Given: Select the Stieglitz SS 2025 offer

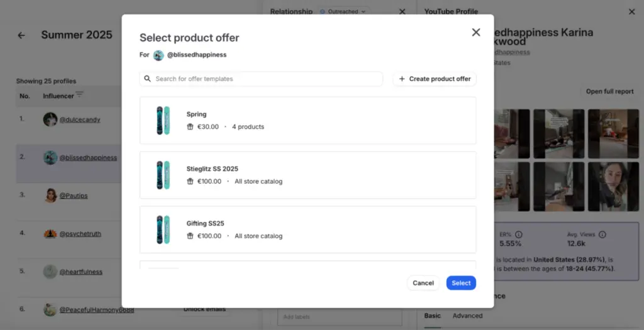Looking at the screenshot, I should pos(308,175).
